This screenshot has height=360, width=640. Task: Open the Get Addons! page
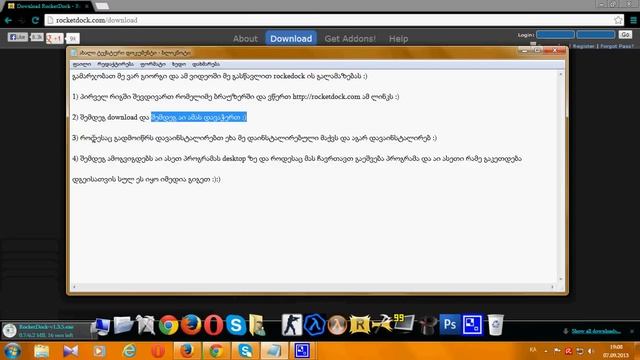coord(350,39)
